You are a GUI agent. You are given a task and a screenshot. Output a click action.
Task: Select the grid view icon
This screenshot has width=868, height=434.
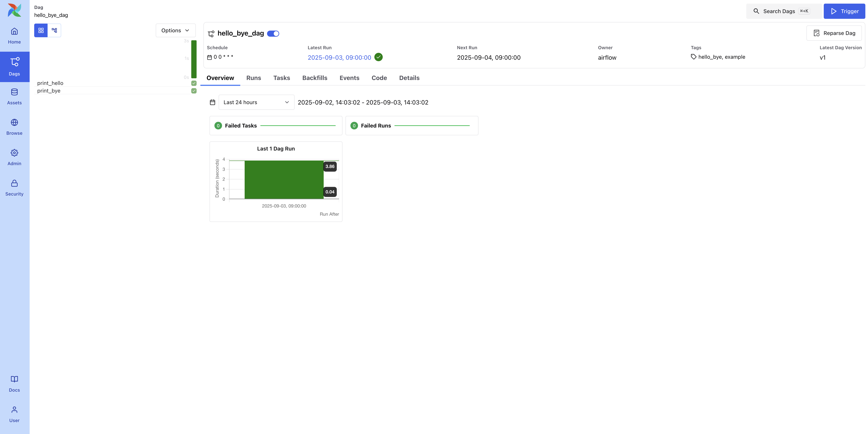pos(41,30)
